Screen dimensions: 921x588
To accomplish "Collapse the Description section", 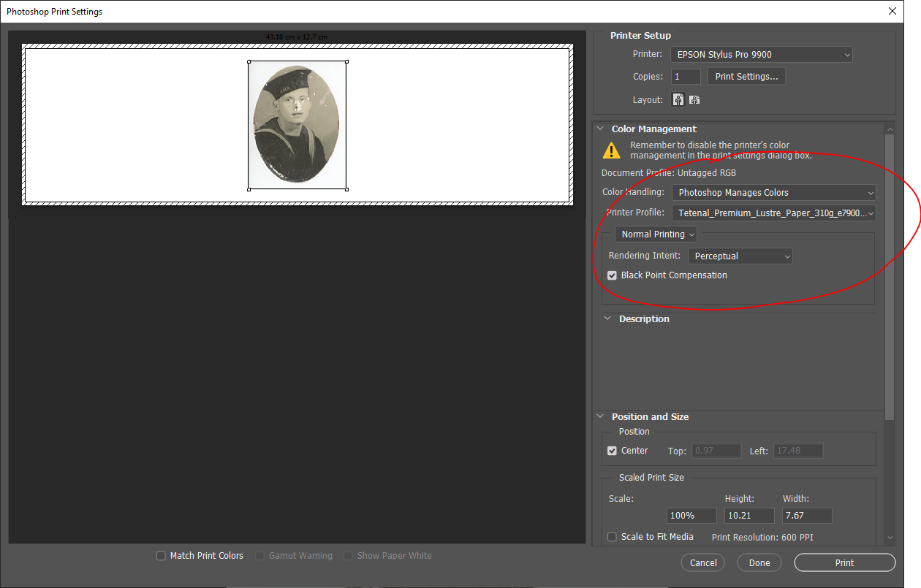I will pos(607,319).
